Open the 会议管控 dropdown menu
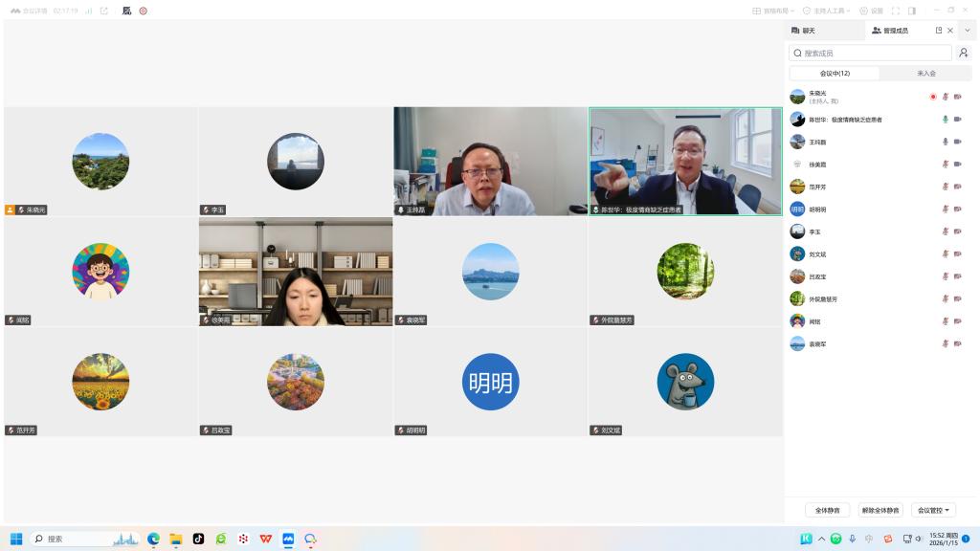This screenshot has width=980, height=551. coord(935,510)
